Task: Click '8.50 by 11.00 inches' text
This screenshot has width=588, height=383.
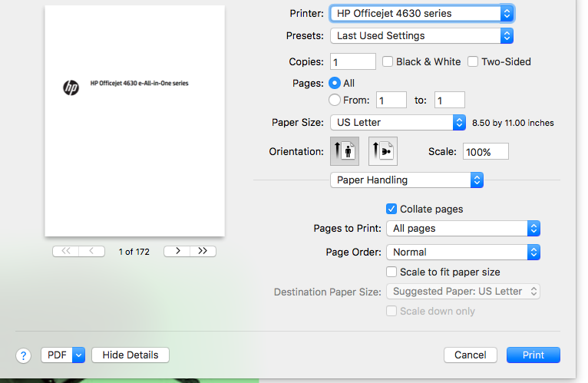Action: click(513, 123)
